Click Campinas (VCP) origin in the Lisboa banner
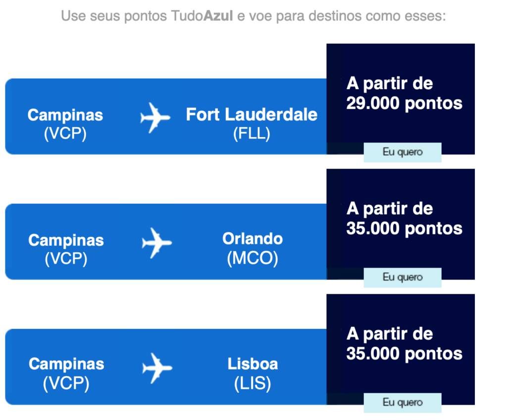This screenshot has height=420, width=507. pos(66,374)
